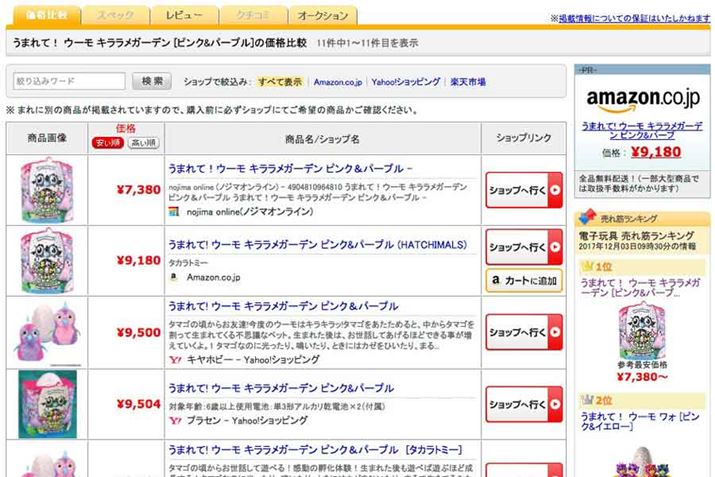Sort prices by 高い順 (highest first)

pyautogui.click(x=143, y=143)
